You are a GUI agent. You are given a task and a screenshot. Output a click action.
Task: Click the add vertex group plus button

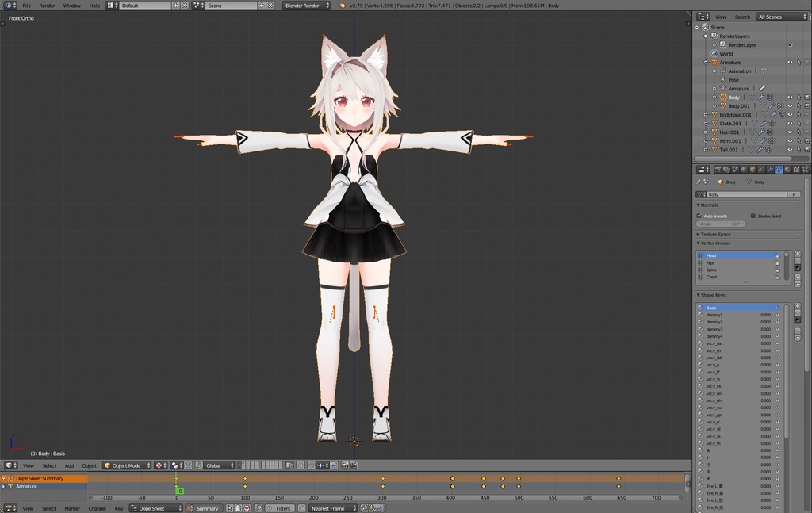point(798,254)
